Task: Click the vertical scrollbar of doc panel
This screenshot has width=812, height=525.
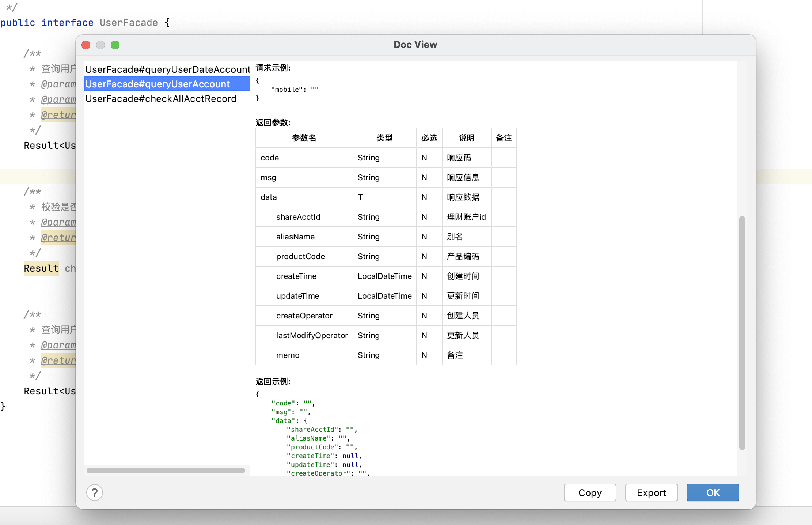Action: click(x=742, y=333)
